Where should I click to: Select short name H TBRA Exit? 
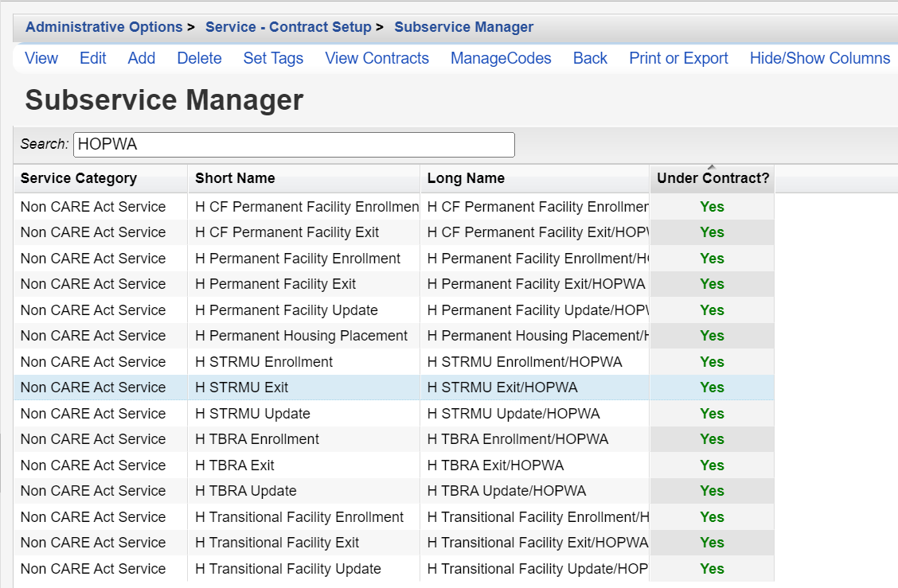(235, 465)
